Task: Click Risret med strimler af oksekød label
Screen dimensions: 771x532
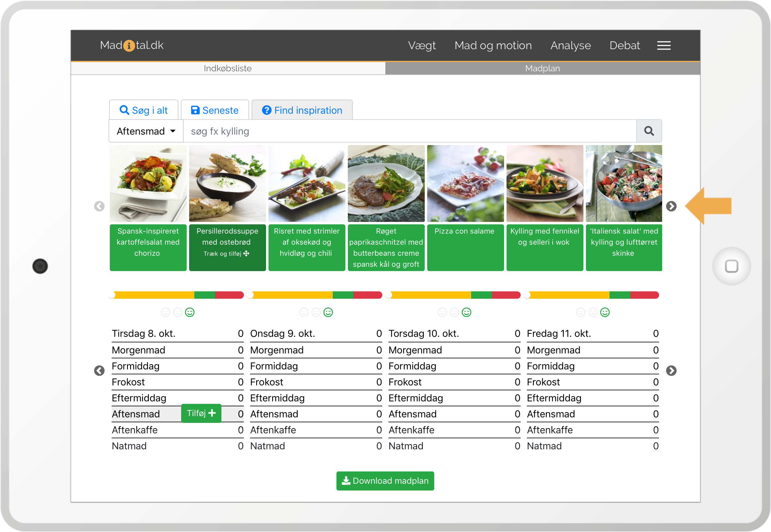Action: 307,248
